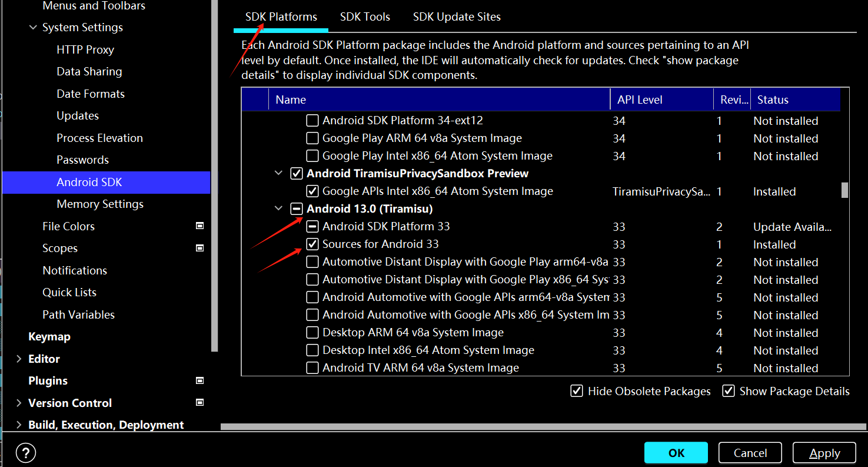Click the project-level icon beside Version Control
868x467 pixels.
tap(199, 403)
